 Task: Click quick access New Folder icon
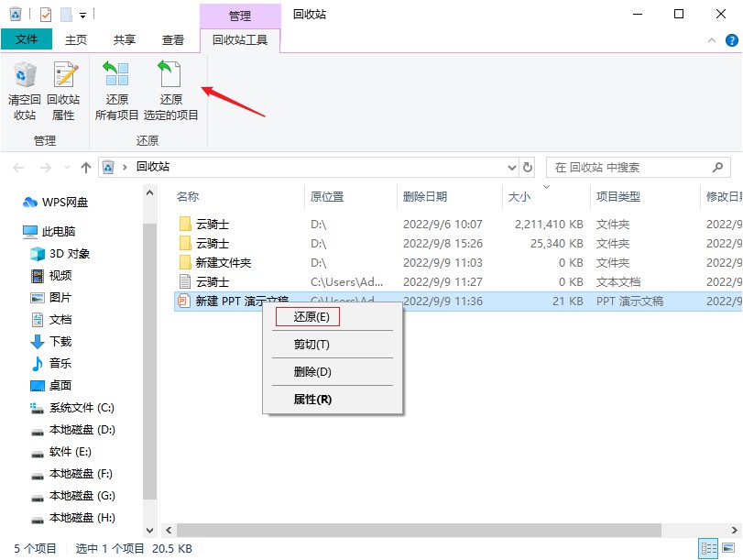tap(66, 15)
